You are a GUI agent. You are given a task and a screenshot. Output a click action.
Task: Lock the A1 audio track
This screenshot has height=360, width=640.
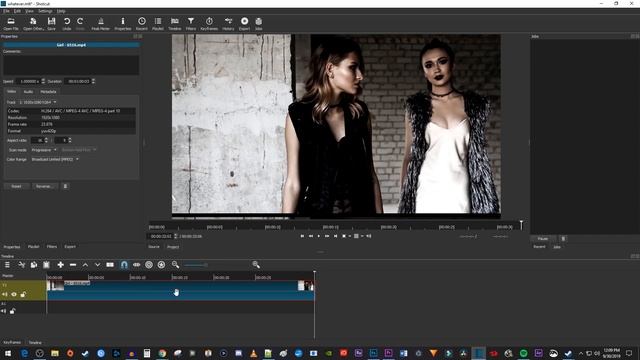point(13,311)
